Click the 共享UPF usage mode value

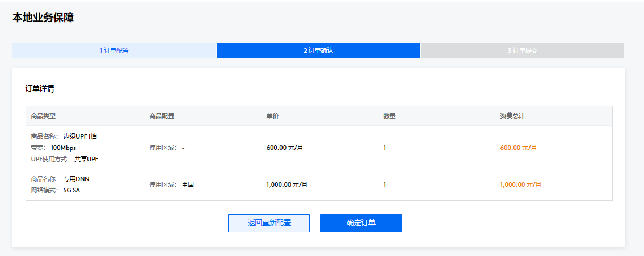pyautogui.click(x=86, y=159)
